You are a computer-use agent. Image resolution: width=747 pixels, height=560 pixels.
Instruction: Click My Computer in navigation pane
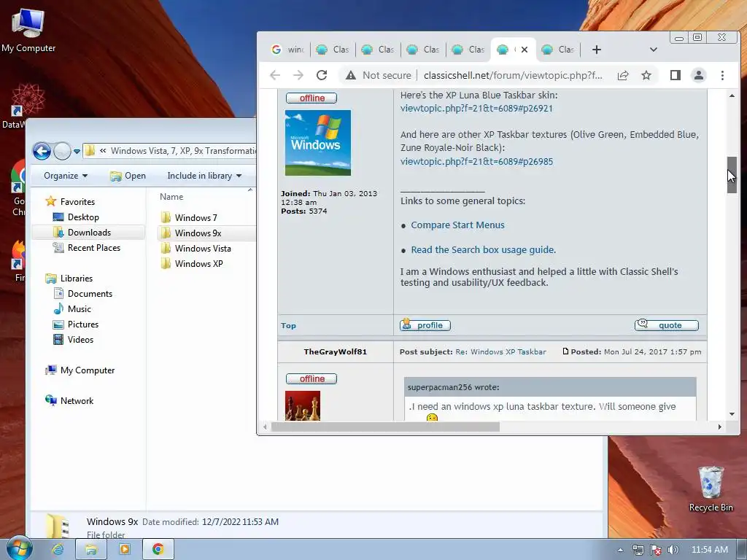(88, 370)
